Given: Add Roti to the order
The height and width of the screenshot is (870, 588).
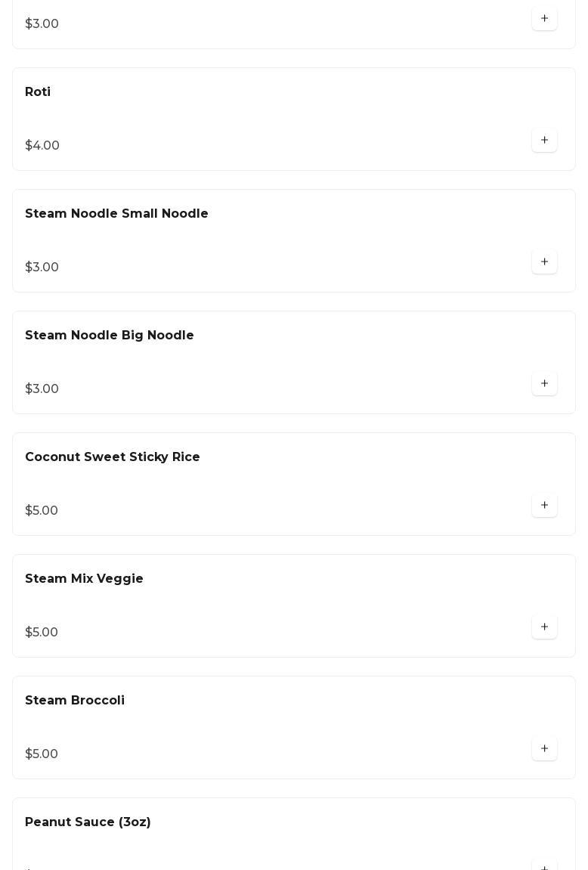Looking at the screenshot, I should coord(544,141).
